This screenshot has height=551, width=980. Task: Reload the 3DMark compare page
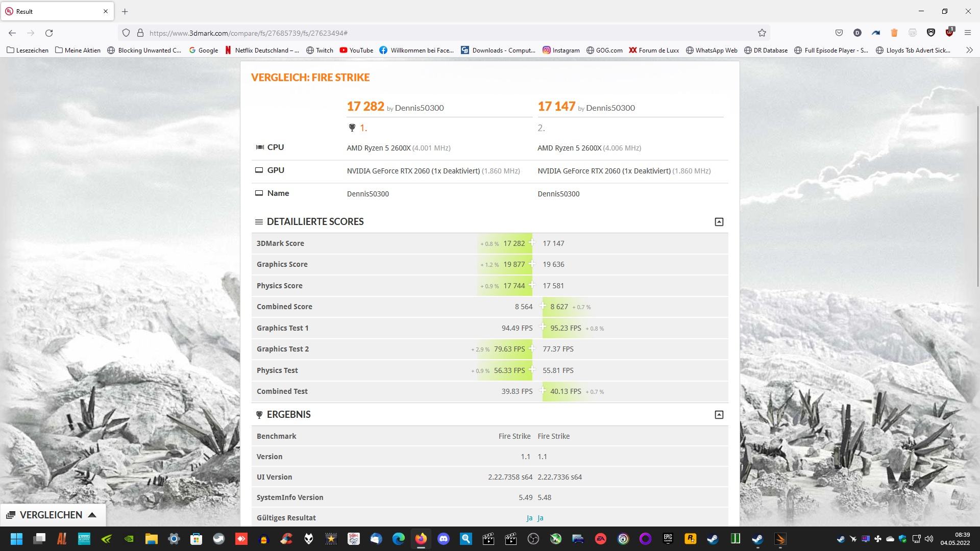49,33
